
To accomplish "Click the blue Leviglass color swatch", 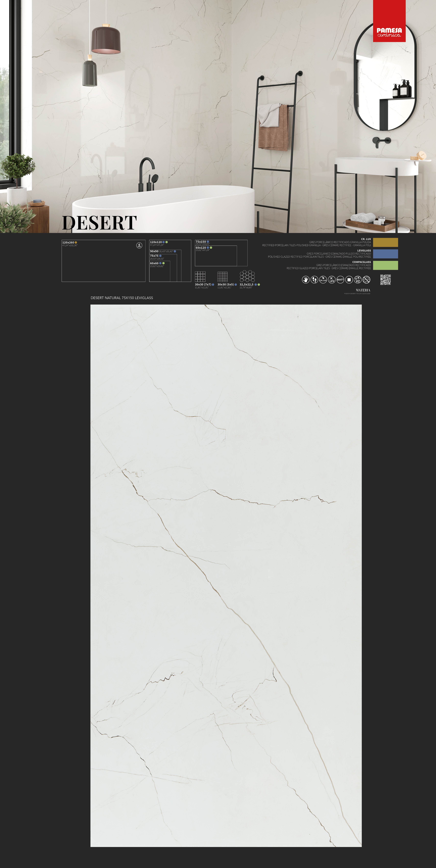I will click(385, 254).
